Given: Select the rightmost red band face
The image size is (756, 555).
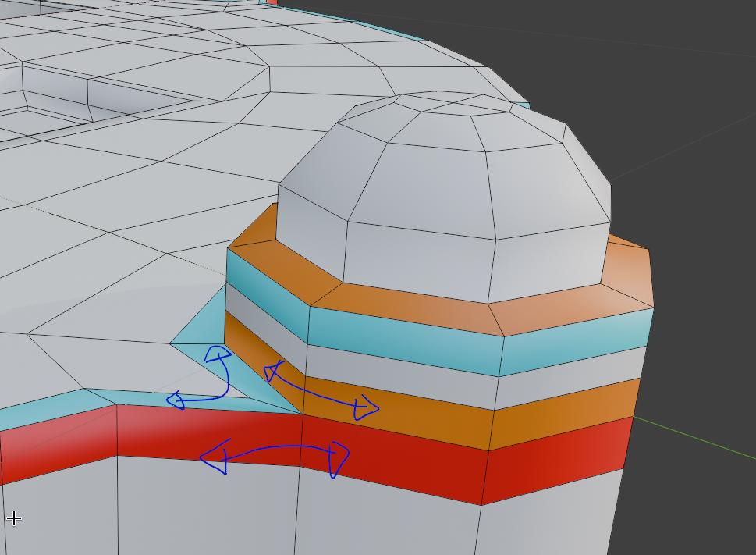Looking at the screenshot, I should [557, 461].
